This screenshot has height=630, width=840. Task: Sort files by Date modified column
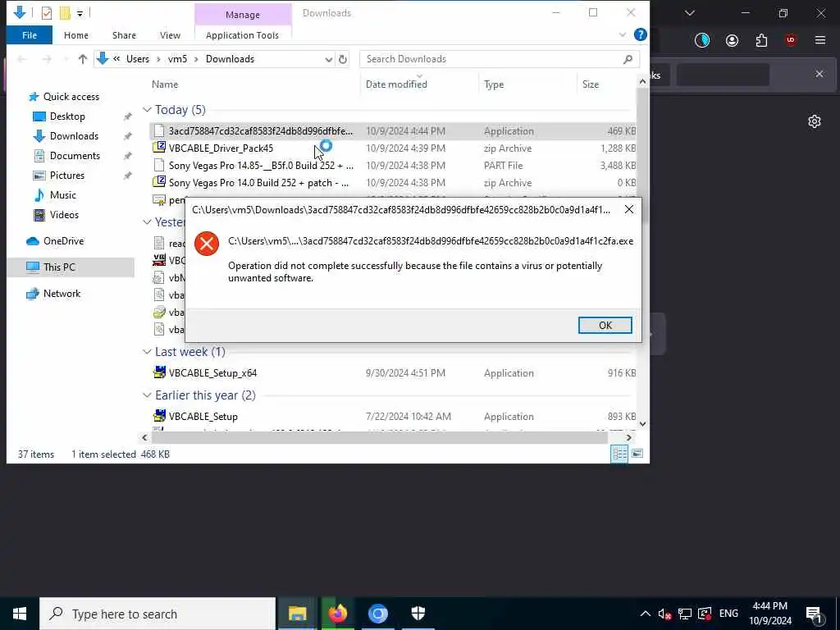(x=396, y=84)
